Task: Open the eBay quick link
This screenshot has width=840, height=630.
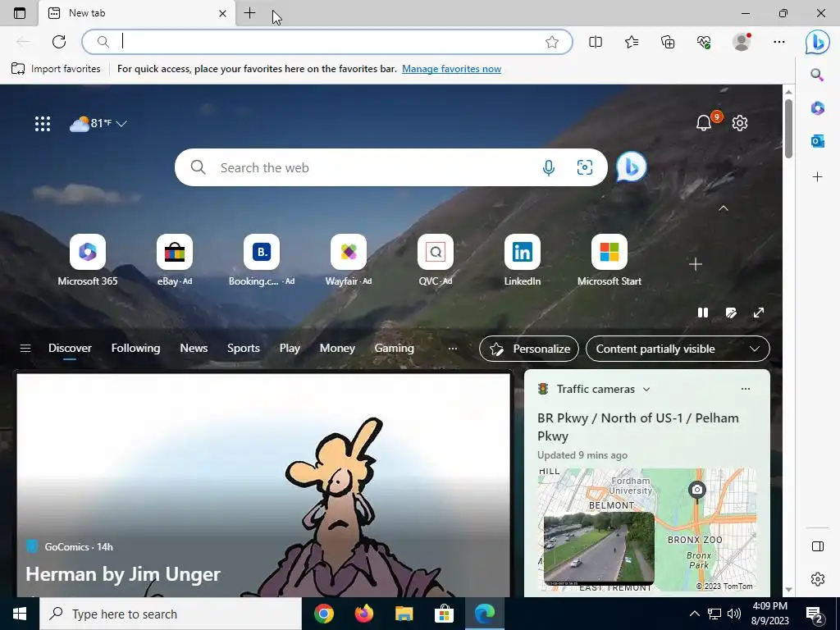Action: point(174,260)
